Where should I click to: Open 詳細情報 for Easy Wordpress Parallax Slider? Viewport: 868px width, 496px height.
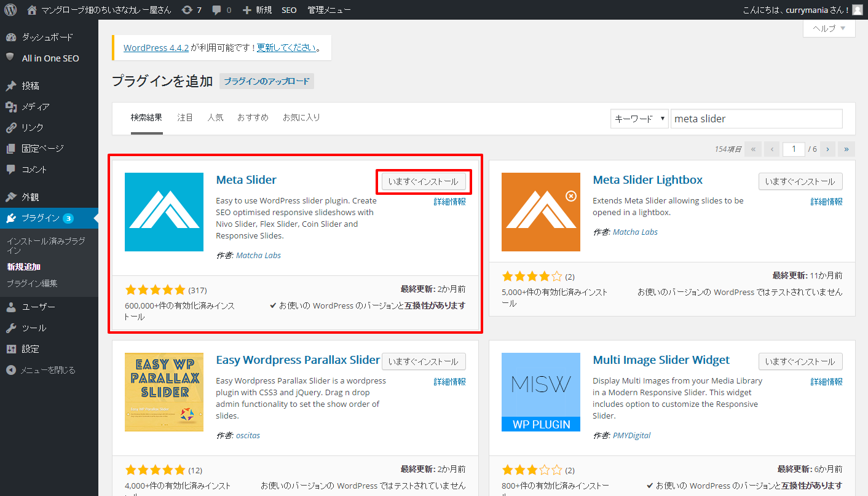click(x=449, y=382)
